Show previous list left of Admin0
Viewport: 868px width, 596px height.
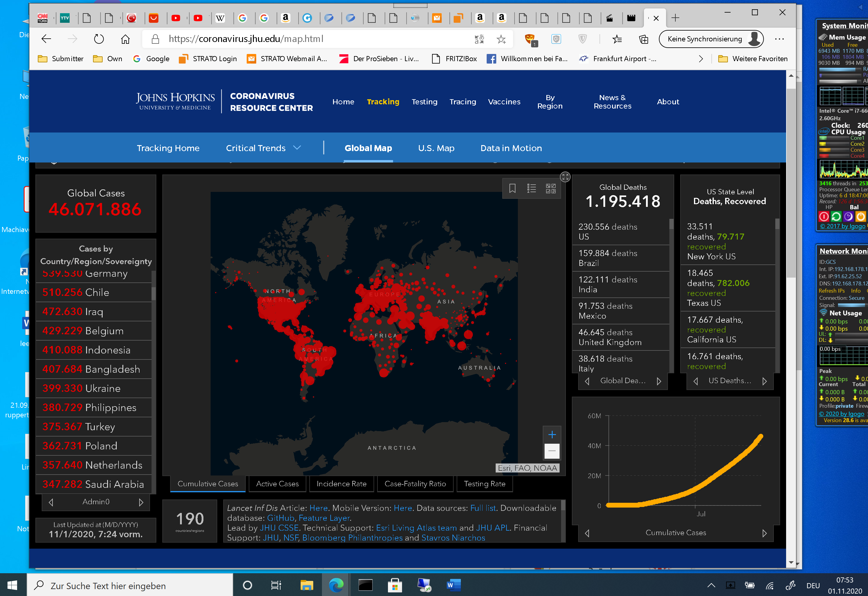point(51,502)
